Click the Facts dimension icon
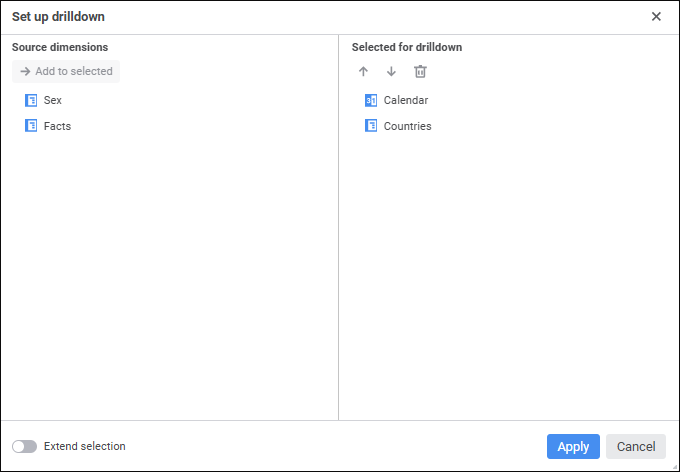The image size is (680, 472). (31, 126)
